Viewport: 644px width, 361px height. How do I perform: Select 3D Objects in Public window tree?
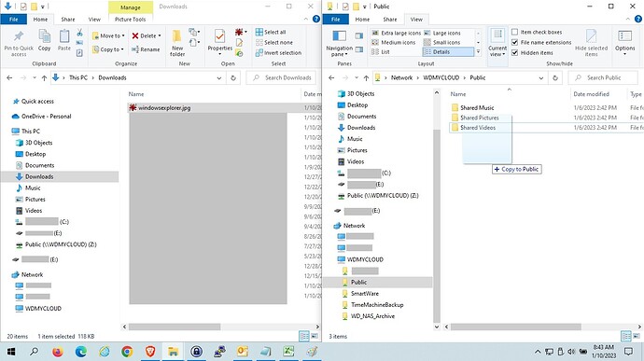click(x=360, y=93)
